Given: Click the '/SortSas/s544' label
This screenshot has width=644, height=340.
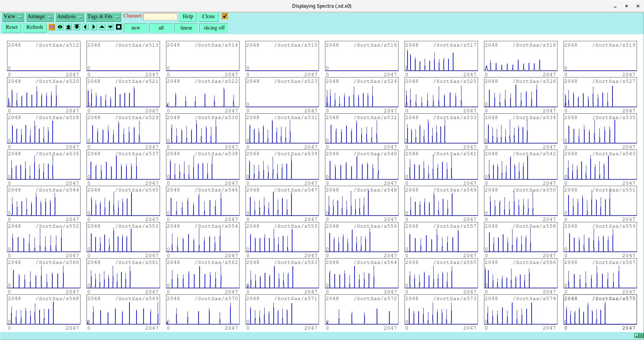Looking at the screenshot, I should [57, 190].
